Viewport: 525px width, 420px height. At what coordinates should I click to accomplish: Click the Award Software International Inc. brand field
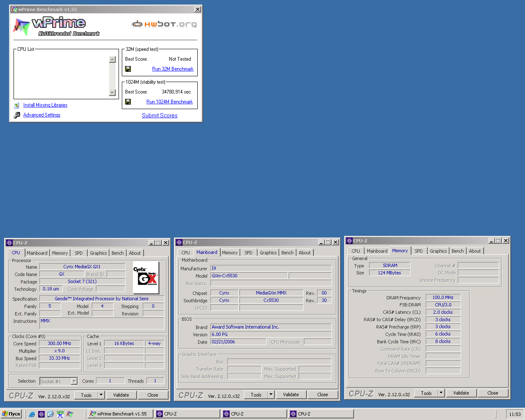271,327
